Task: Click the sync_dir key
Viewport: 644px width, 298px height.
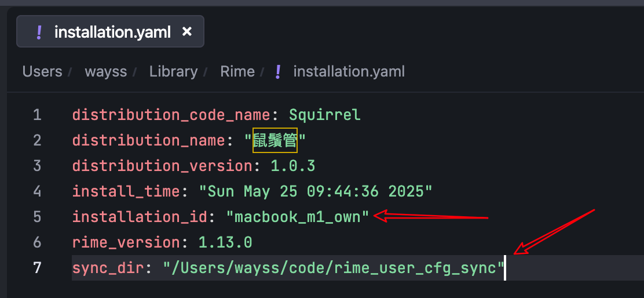Action: 108,268
